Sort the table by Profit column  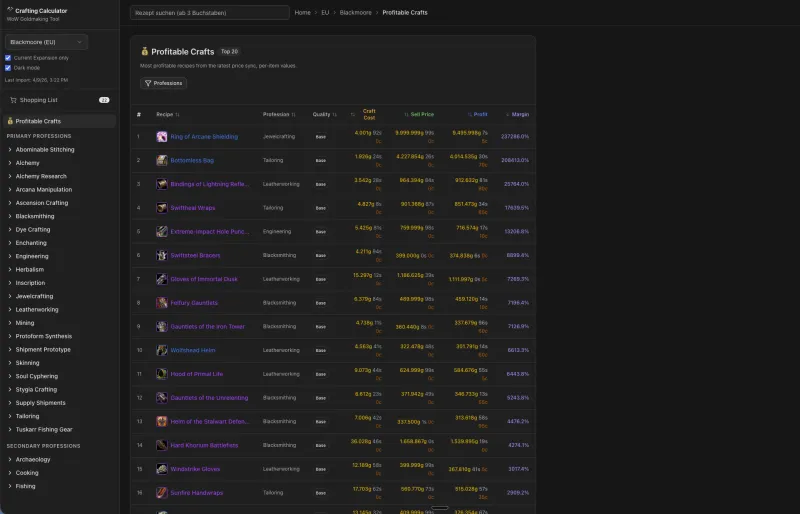(478, 114)
